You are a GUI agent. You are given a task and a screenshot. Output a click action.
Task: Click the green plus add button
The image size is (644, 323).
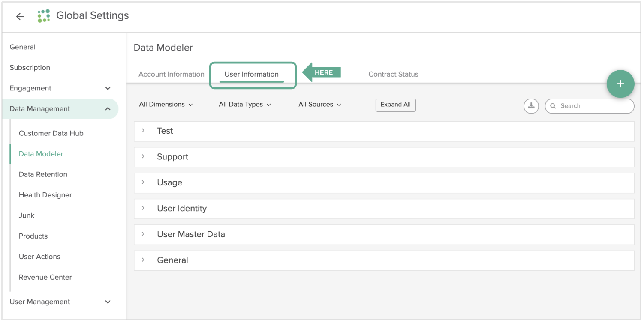(x=620, y=84)
